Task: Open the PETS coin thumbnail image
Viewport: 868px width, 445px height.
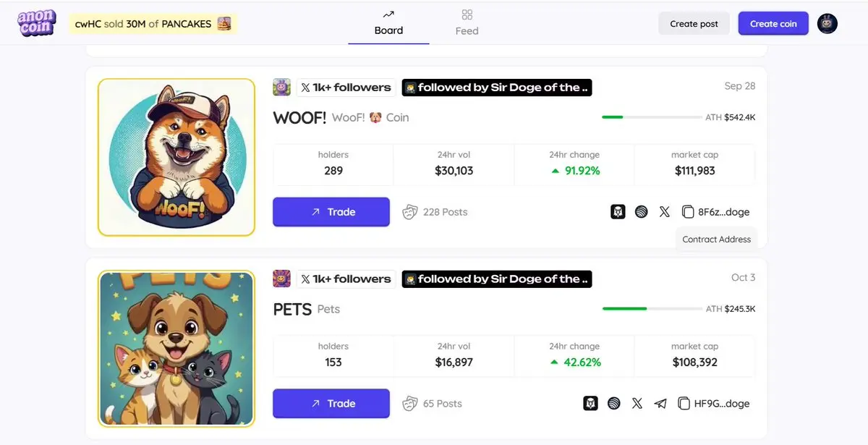Action: [176, 348]
